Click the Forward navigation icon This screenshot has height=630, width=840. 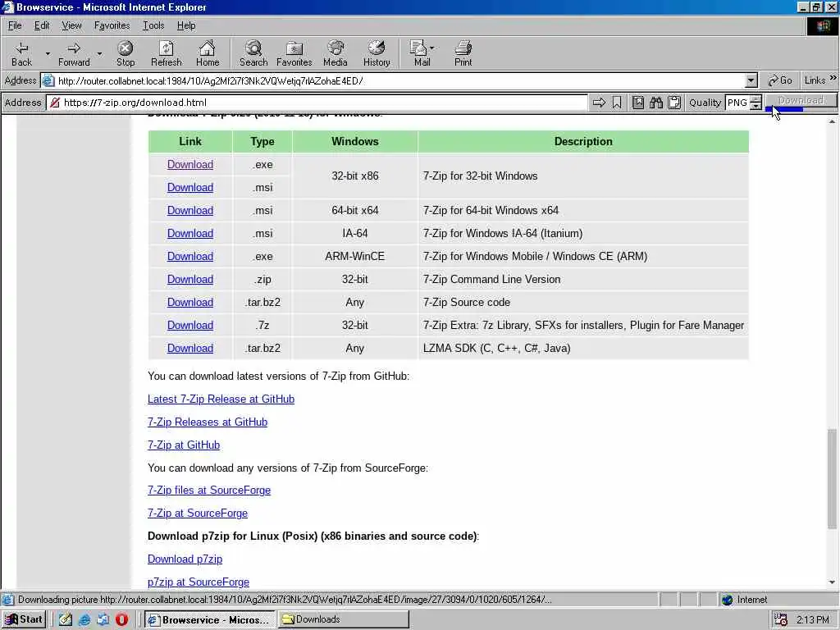(x=74, y=53)
